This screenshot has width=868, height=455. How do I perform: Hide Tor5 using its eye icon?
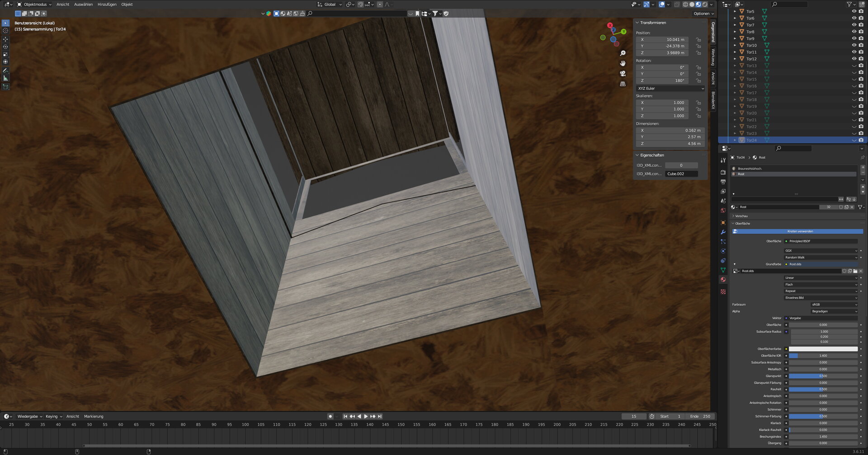854,11
